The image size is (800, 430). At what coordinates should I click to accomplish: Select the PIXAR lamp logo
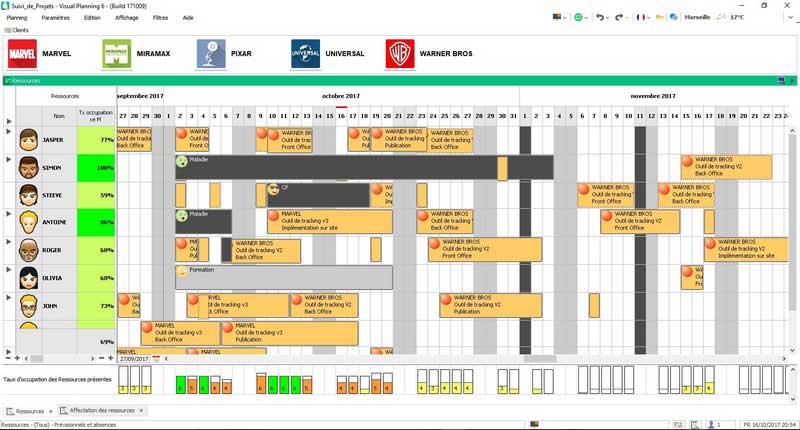point(211,54)
